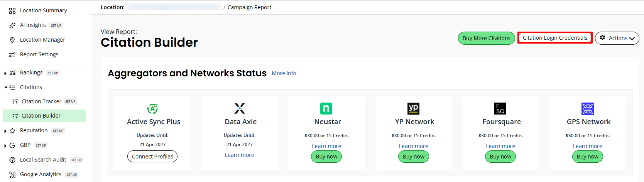Click the AI Insights sparkle icon
The width and height of the screenshot is (644, 182).
tap(12, 25)
